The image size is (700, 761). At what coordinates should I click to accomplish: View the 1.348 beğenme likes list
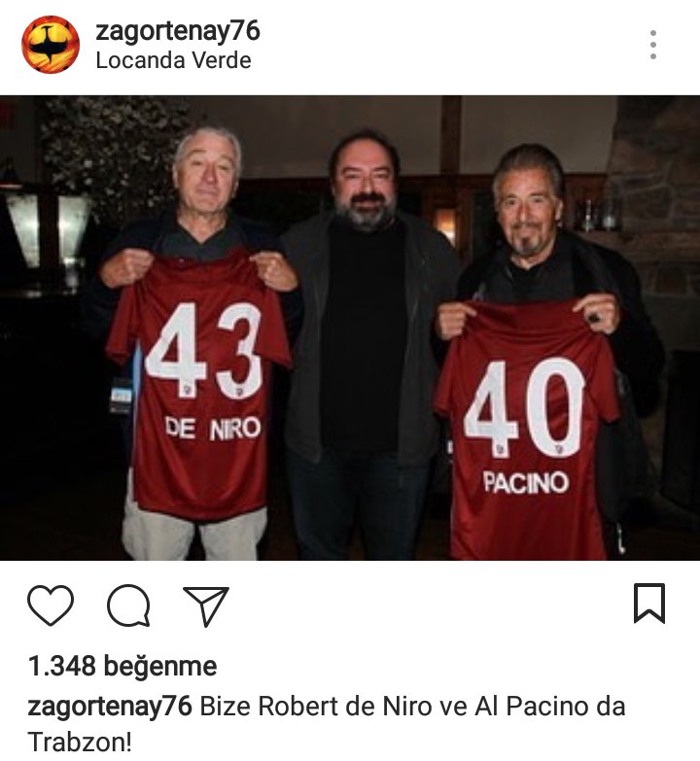(x=122, y=666)
